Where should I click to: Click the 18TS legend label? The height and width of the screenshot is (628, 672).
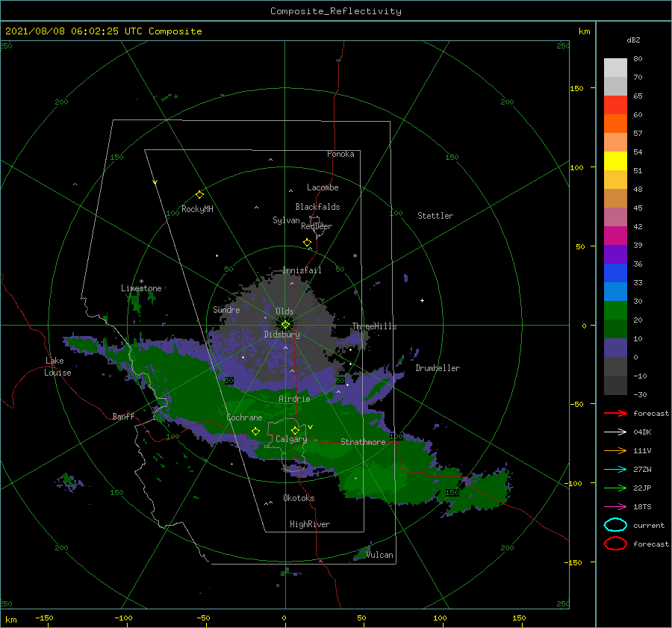click(642, 507)
